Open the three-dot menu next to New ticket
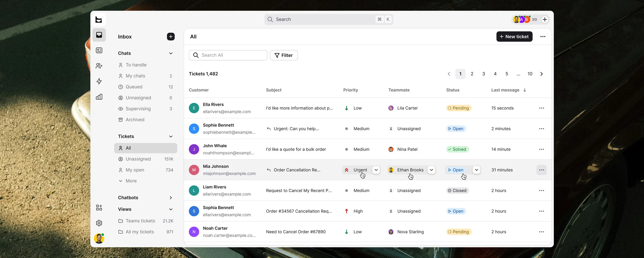644x258 pixels. pos(543,37)
